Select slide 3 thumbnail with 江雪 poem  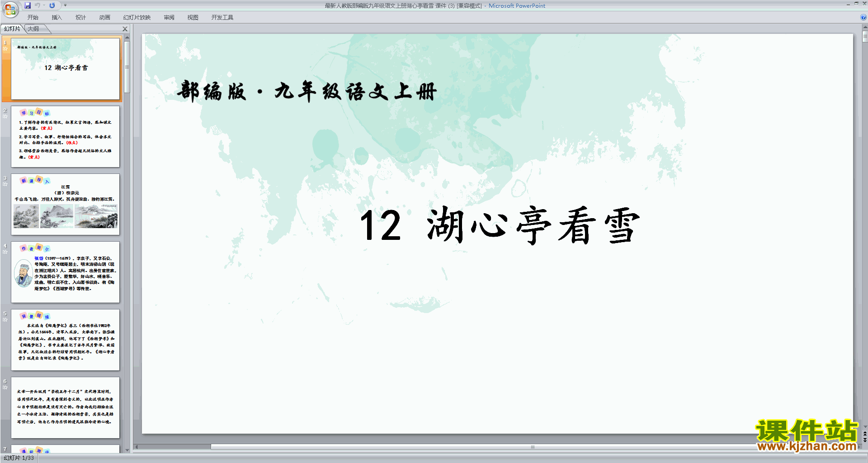point(66,204)
